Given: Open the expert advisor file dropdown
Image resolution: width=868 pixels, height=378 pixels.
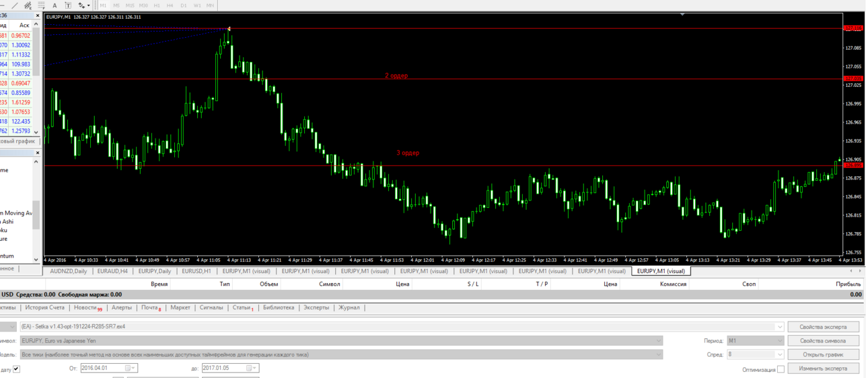Looking at the screenshot, I should pos(780,327).
